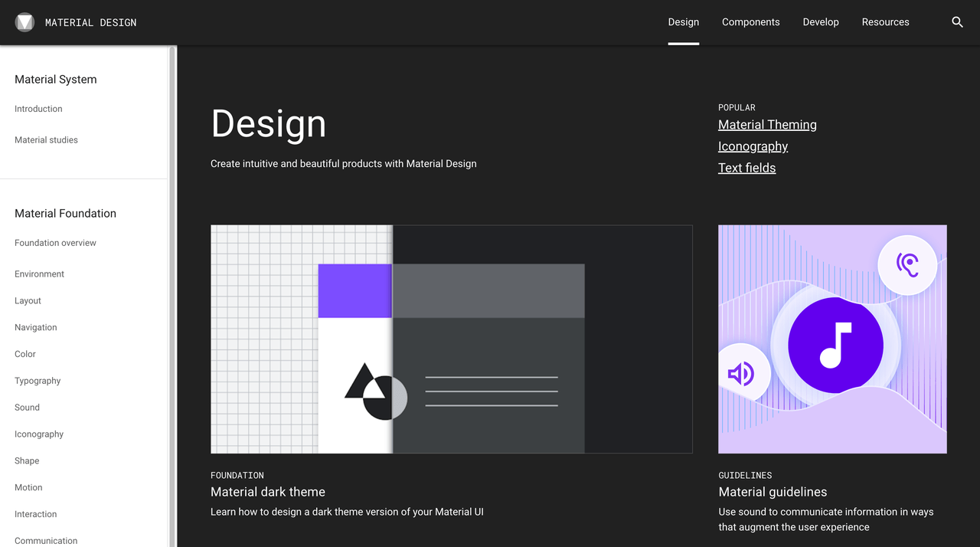980x547 pixels.
Task: Click the Material dark theme thumbnail image
Action: (452, 339)
